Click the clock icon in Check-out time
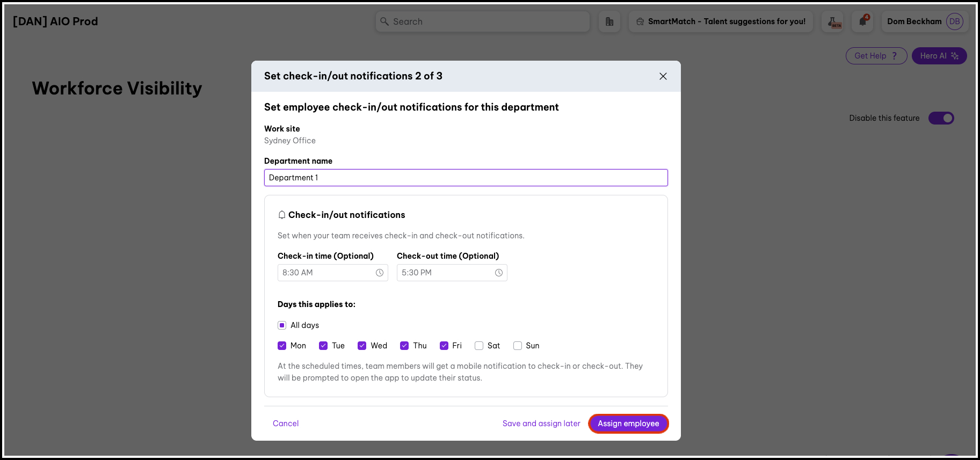 (x=498, y=273)
